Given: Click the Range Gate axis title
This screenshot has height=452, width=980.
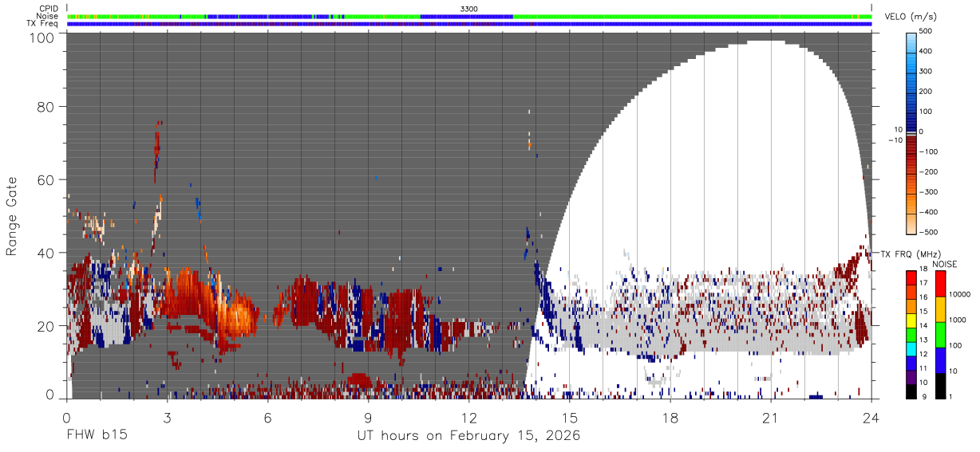Looking at the screenshot, I should coord(12,216).
